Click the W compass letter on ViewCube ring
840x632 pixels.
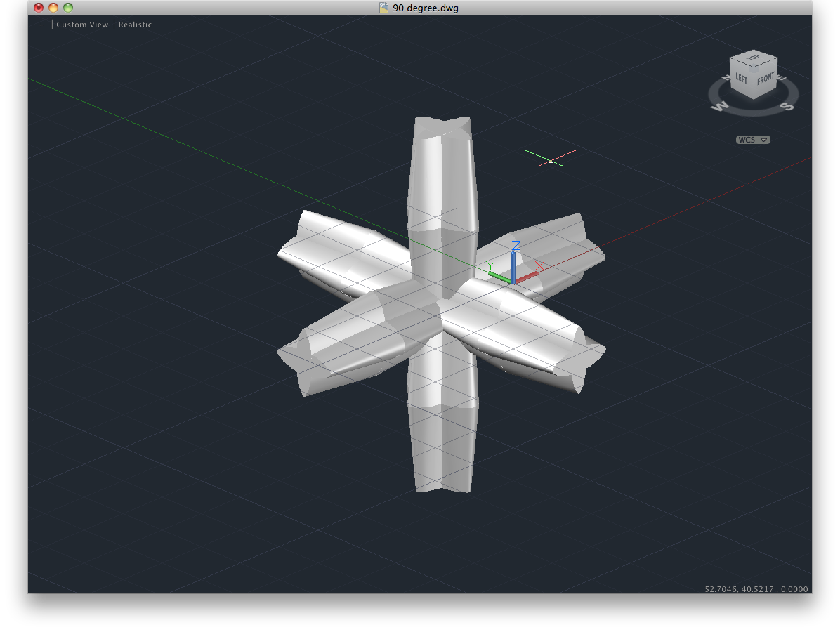[x=720, y=106]
